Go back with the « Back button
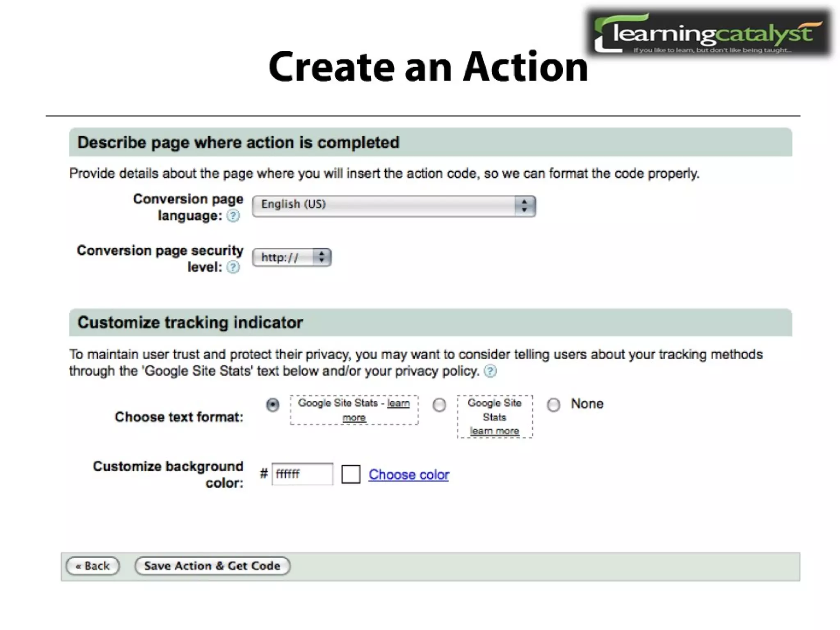The image size is (840, 630). [x=93, y=566]
